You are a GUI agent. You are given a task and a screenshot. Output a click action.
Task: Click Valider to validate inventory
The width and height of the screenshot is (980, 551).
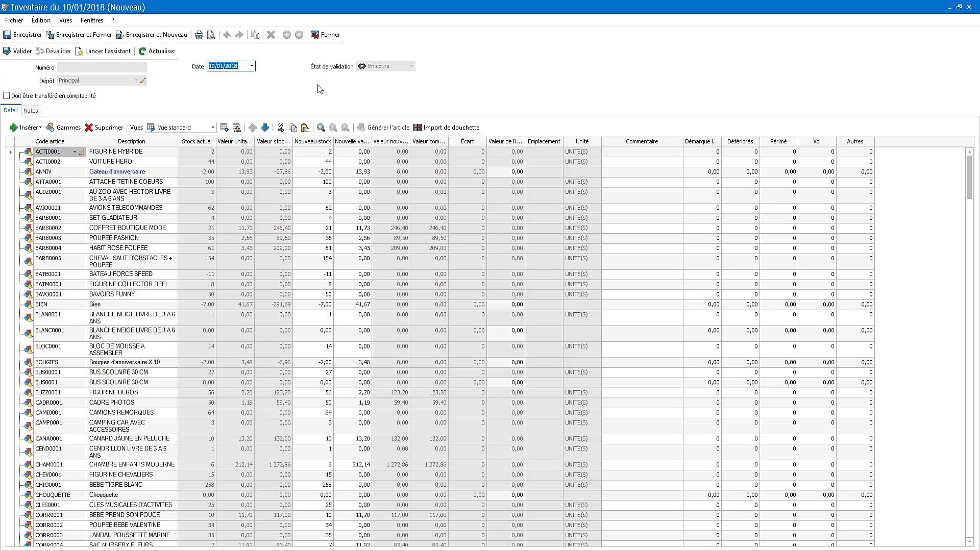point(17,51)
